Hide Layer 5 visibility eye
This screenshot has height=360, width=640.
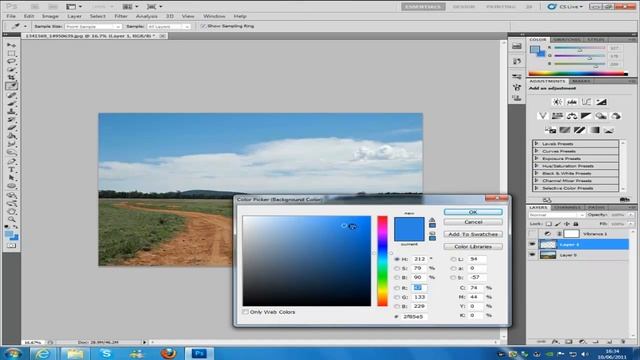tap(532, 255)
